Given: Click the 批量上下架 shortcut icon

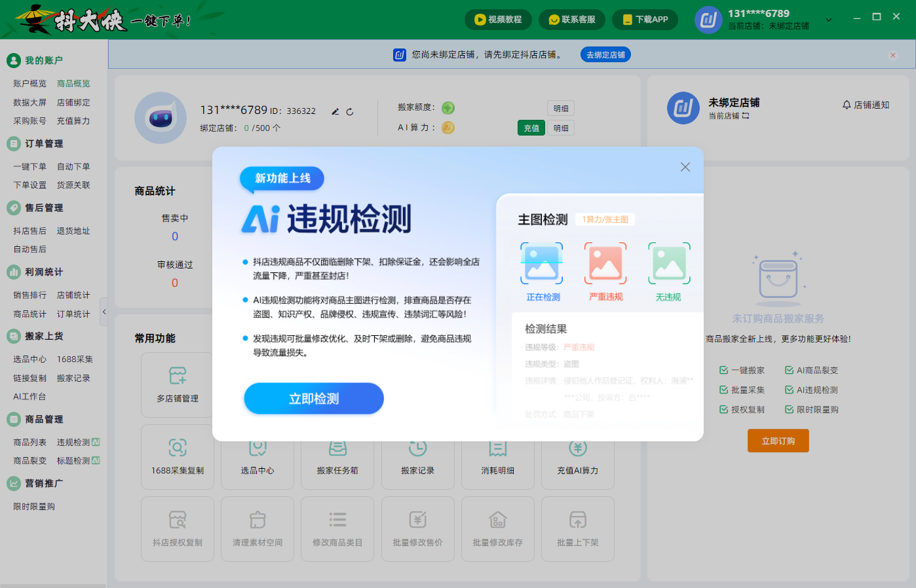Looking at the screenshot, I should pos(578,520).
